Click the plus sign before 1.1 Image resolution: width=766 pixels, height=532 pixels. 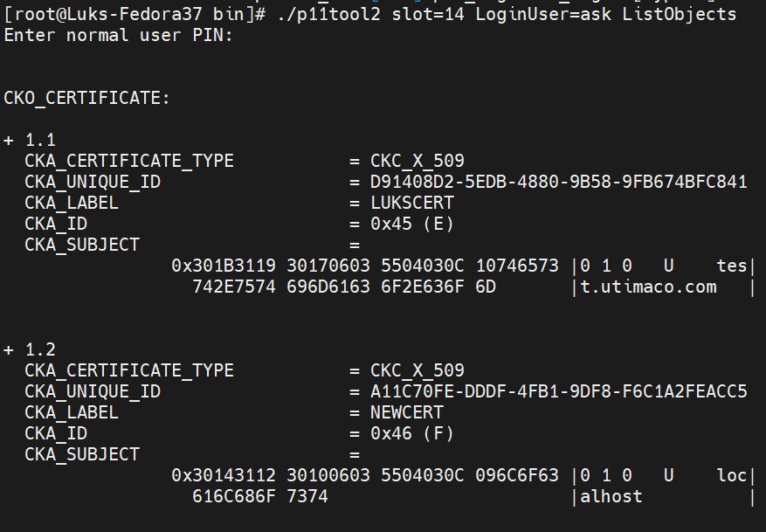click(x=9, y=141)
